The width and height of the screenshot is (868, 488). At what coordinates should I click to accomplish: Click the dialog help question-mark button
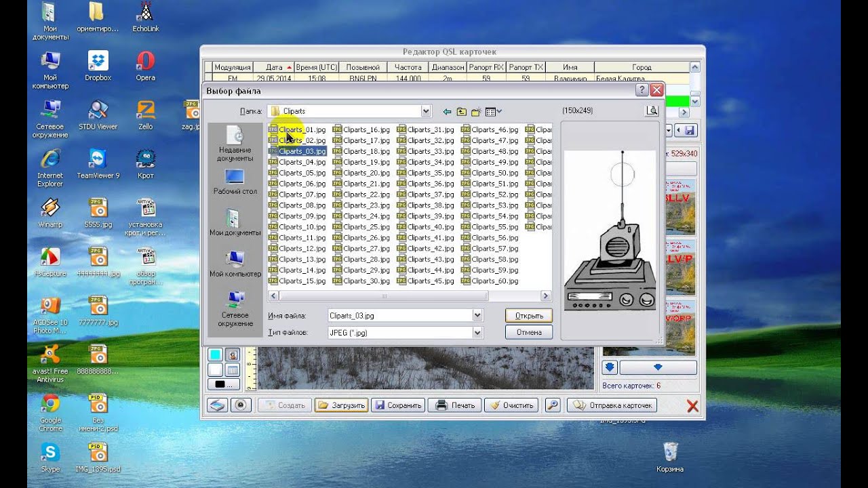642,90
